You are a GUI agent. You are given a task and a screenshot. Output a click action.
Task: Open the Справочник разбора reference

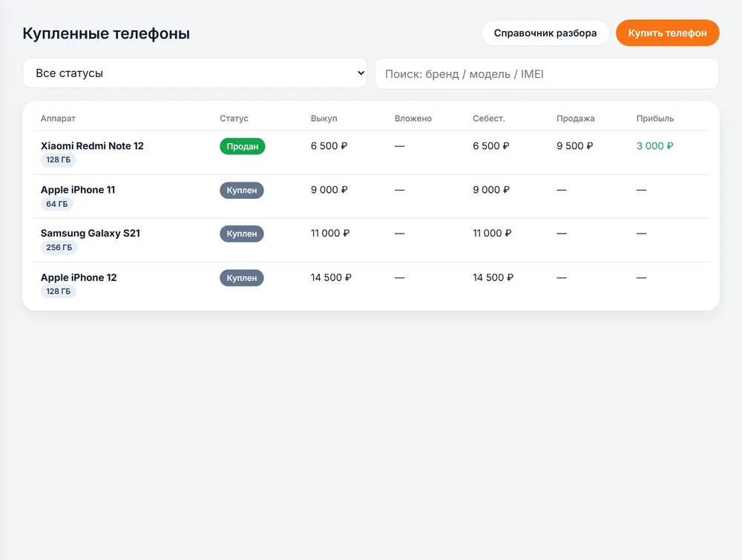(x=545, y=33)
